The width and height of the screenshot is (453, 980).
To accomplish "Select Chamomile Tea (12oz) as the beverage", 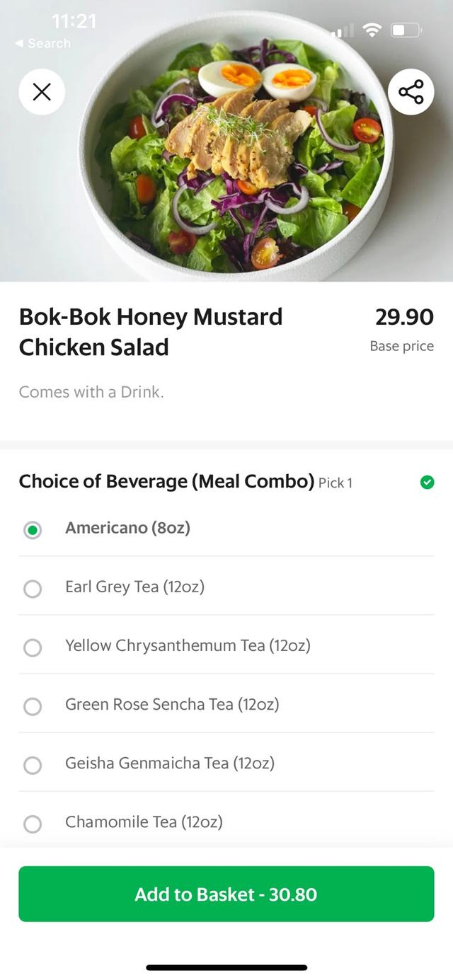I will (x=33, y=824).
